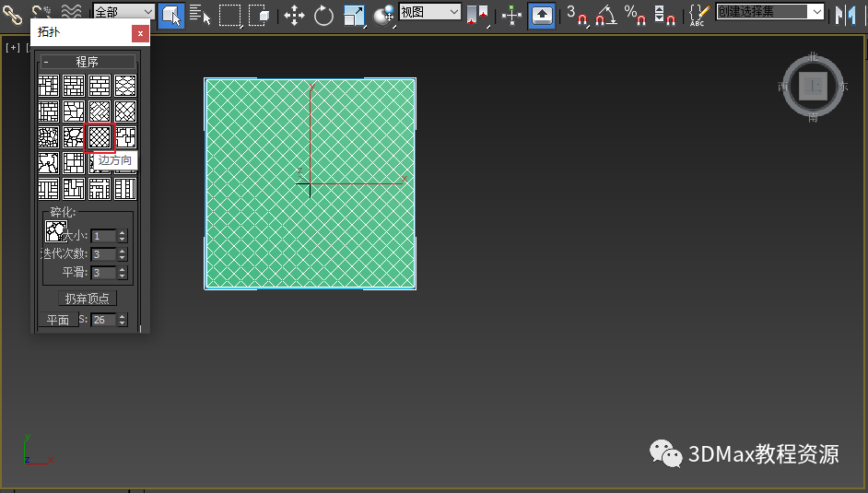Pick the fine cell fracture pattern icon

point(49,137)
